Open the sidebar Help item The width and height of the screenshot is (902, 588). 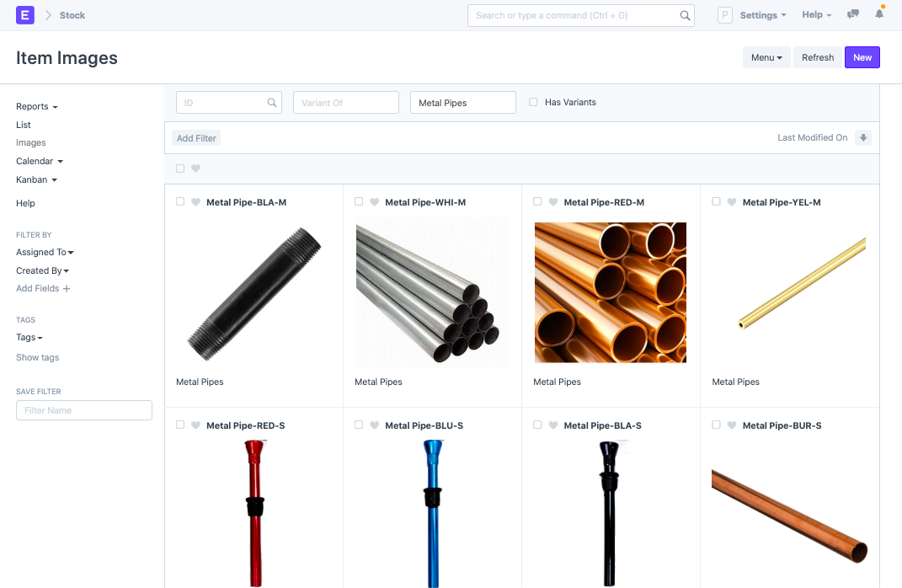point(25,203)
